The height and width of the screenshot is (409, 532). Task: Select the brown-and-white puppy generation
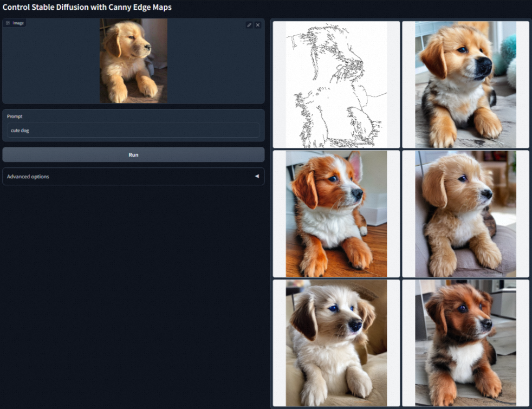[335, 213]
